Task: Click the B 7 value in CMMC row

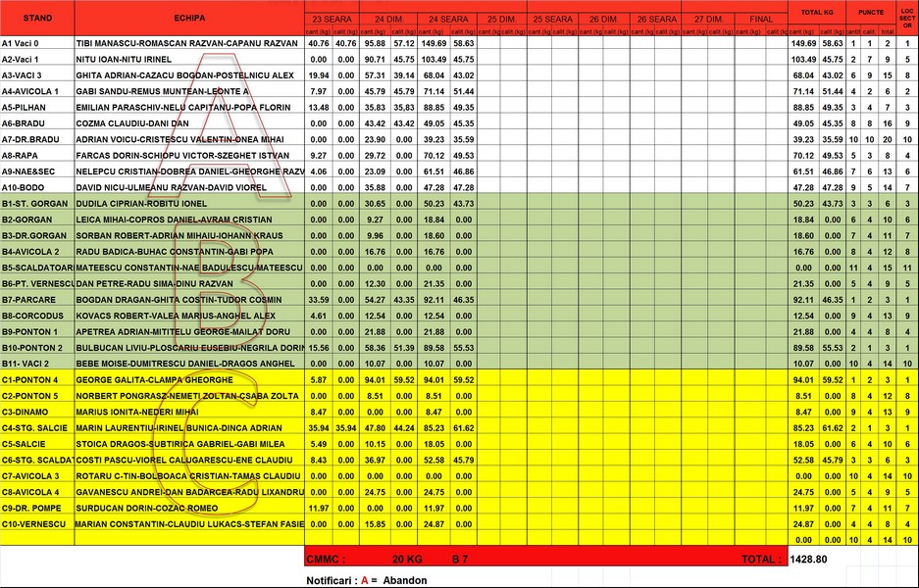Action: [460, 560]
